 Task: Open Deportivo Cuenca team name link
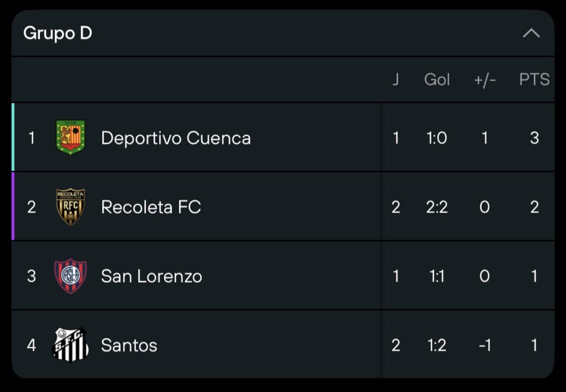(x=176, y=137)
